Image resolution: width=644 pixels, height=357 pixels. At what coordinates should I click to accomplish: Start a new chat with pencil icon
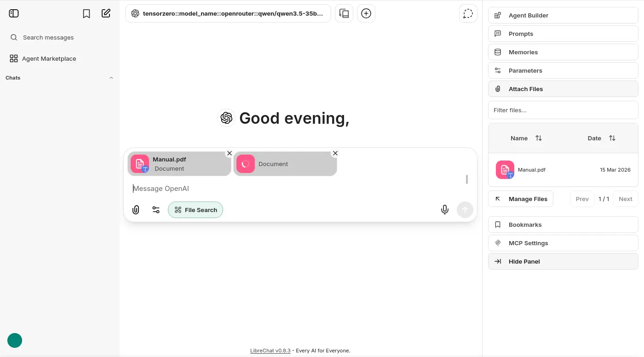(106, 13)
